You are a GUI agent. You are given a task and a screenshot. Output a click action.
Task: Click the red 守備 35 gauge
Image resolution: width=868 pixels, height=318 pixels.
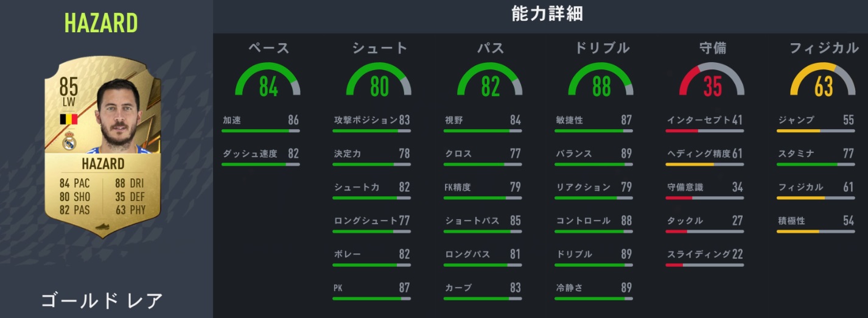(712, 82)
